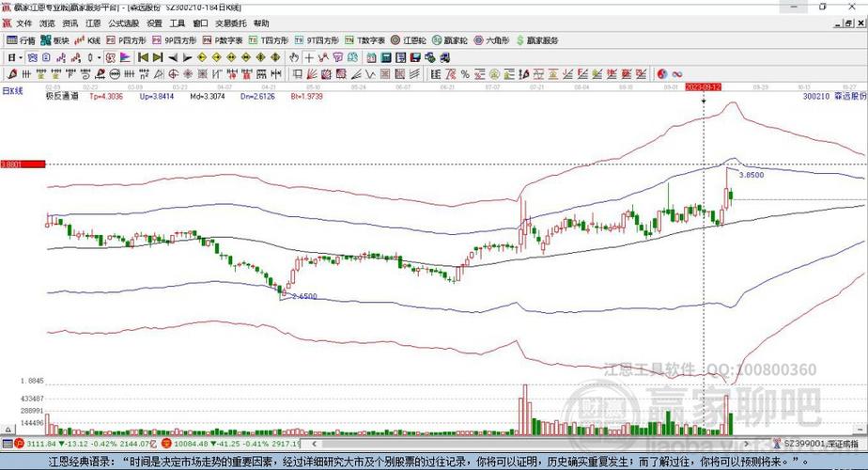Click the Up=3.8414 value
This screenshot has height=470, width=868.
[157, 97]
